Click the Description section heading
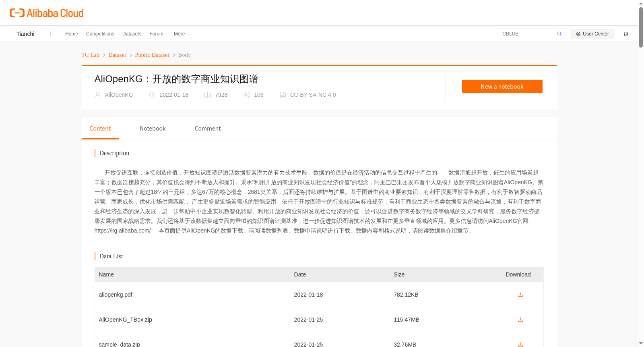 [114, 153]
